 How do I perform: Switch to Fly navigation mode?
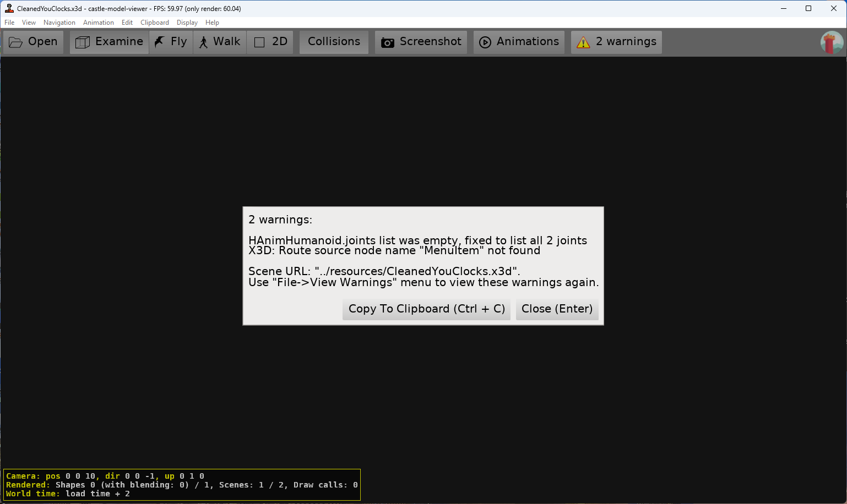click(x=171, y=42)
